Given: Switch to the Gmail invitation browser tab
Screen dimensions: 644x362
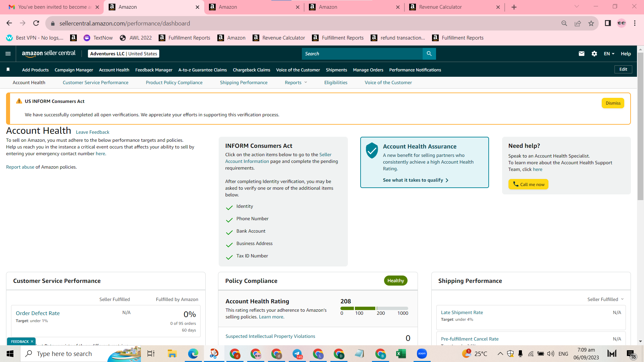Looking at the screenshot, I should coord(54,7).
